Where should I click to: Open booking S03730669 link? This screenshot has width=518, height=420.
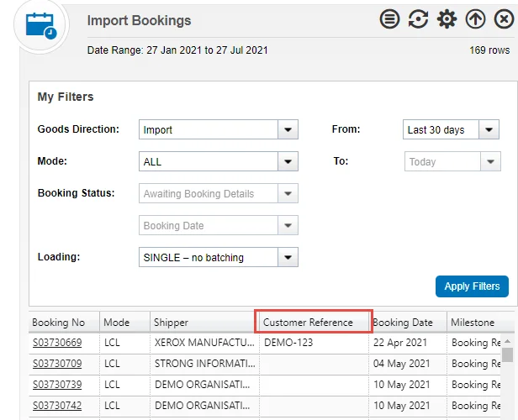coord(57,343)
